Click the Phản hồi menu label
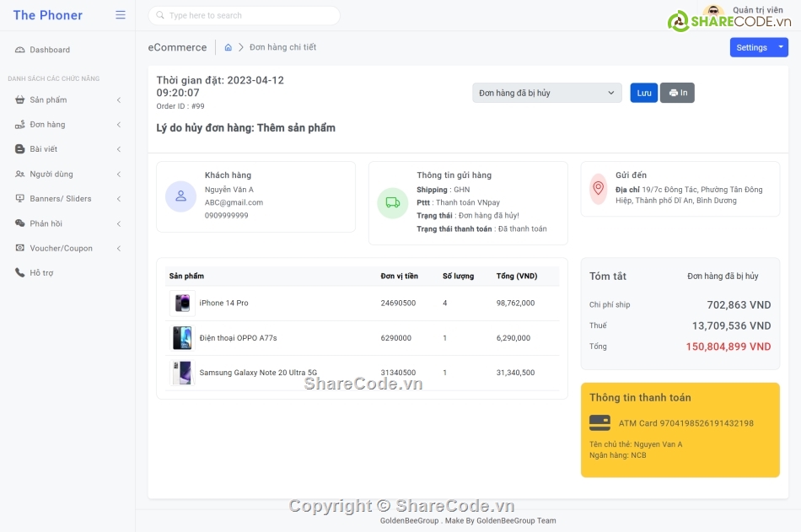The height and width of the screenshot is (532, 801). (46, 223)
